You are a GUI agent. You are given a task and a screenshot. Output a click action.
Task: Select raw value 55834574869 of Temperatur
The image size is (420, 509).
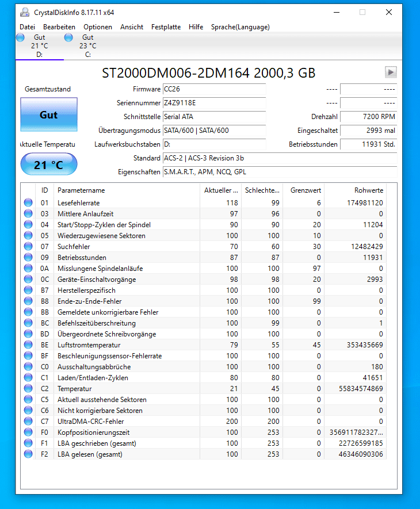[361, 389]
